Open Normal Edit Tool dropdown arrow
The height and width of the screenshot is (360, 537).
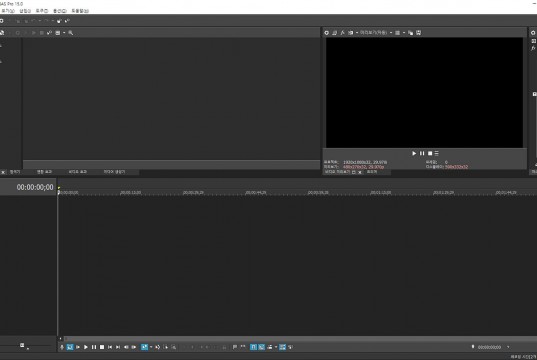tap(151, 347)
